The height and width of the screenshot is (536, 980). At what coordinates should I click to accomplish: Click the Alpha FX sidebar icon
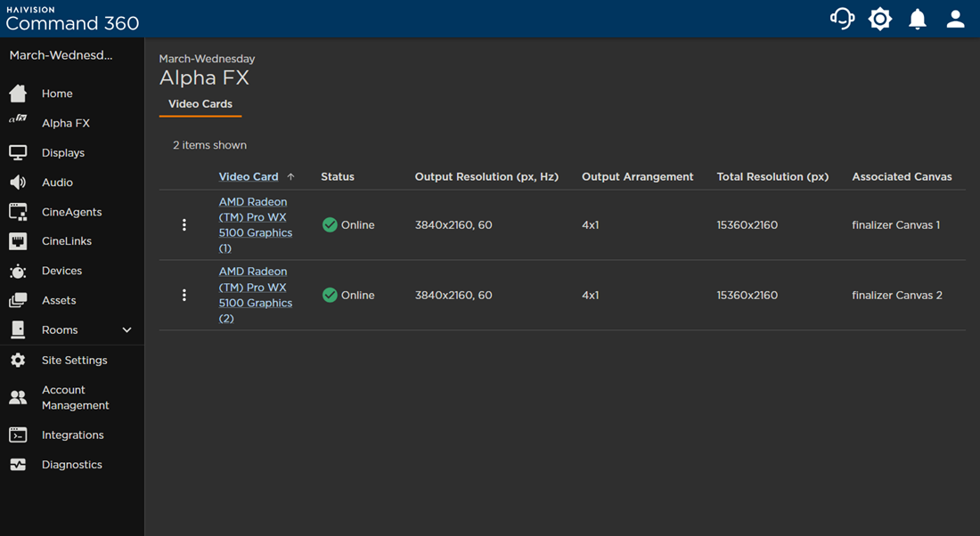pyautogui.click(x=18, y=118)
